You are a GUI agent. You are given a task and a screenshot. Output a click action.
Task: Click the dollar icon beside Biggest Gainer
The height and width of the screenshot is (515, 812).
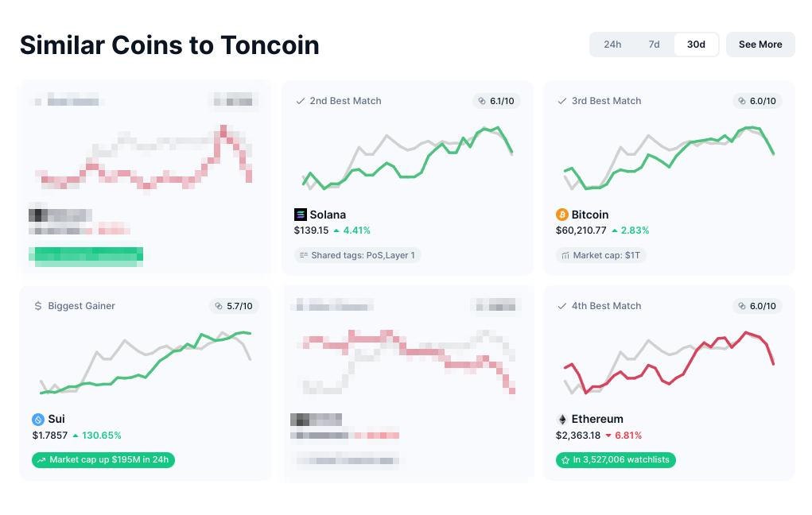pos(38,306)
